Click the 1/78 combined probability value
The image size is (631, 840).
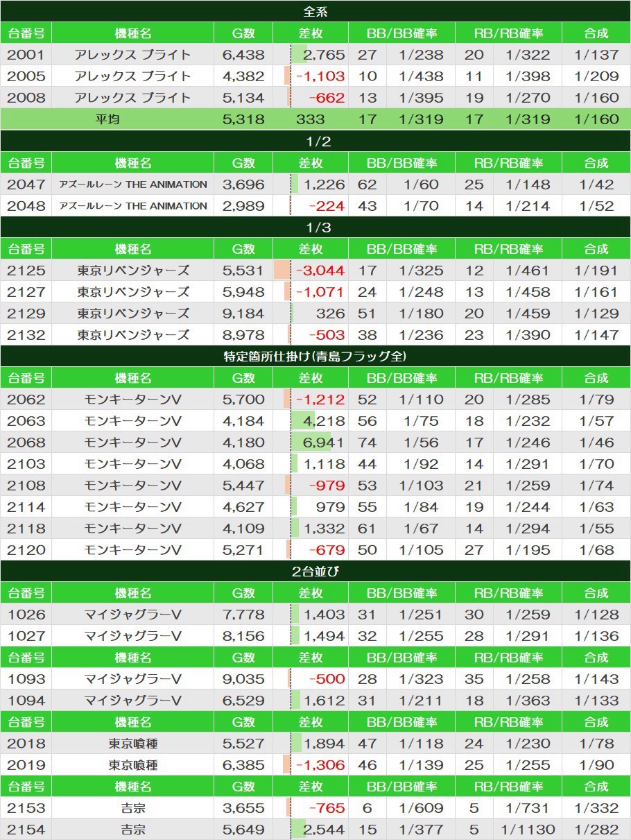click(595, 743)
